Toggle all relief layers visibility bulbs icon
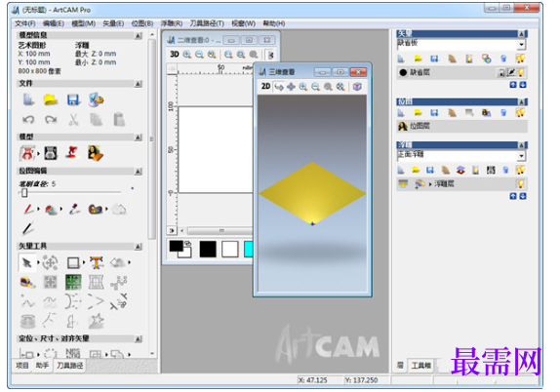 tap(520, 170)
